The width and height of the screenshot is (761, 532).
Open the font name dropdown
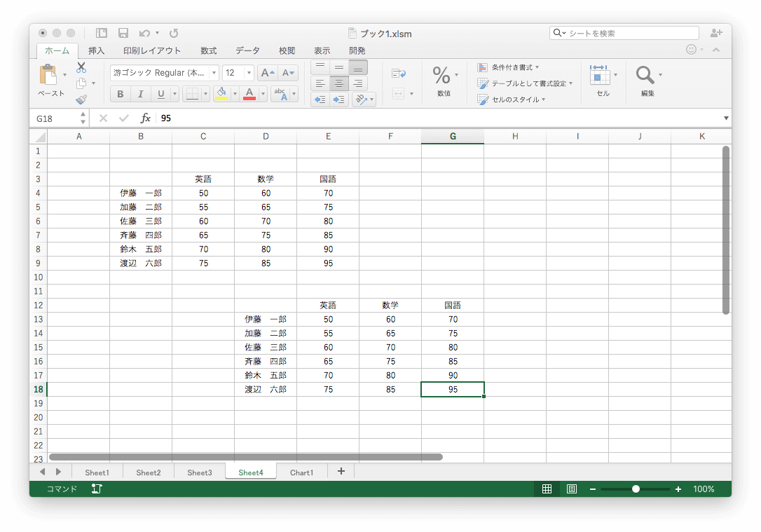click(214, 73)
